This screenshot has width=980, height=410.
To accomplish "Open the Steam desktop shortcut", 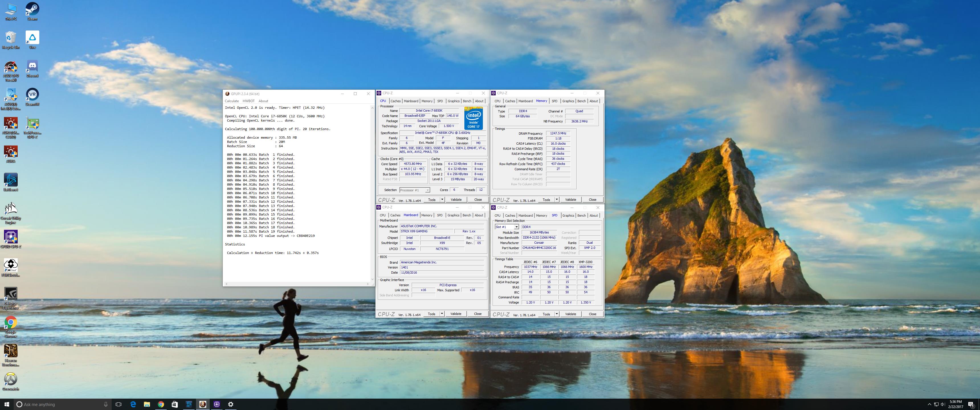I will pyautogui.click(x=32, y=11).
